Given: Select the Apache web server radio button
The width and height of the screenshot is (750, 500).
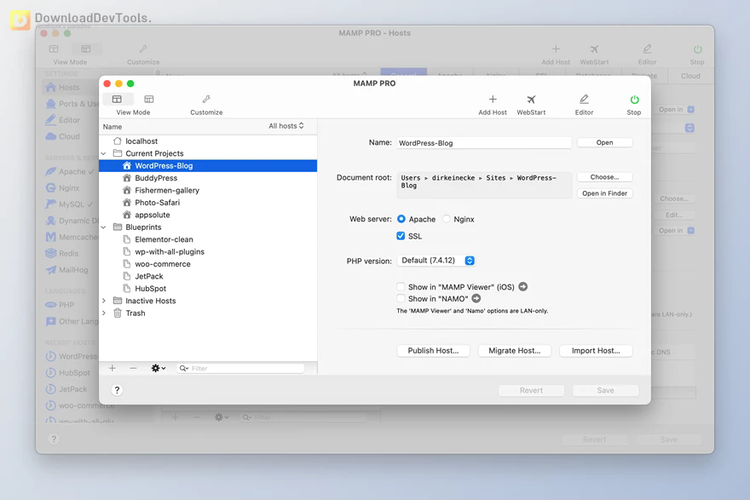Looking at the screenshot, I should [x=401, y=219].
